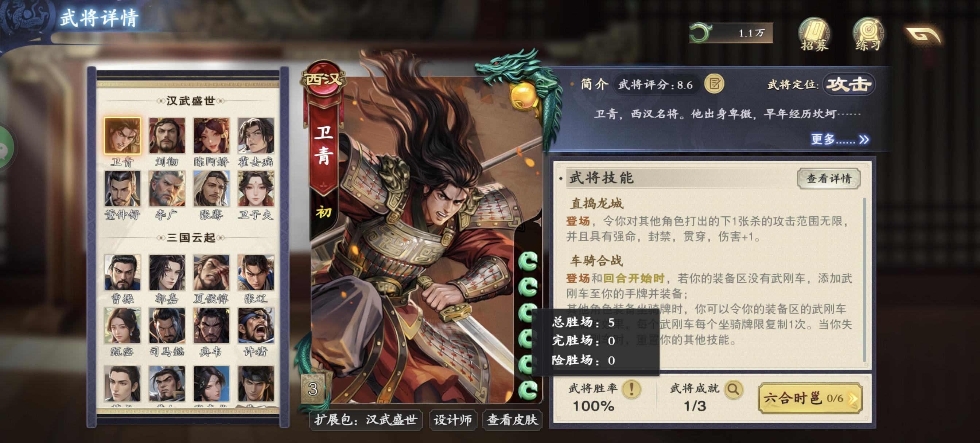Click the green jade currency icon
Screen dimensions: 980x443
click(700, 33)
